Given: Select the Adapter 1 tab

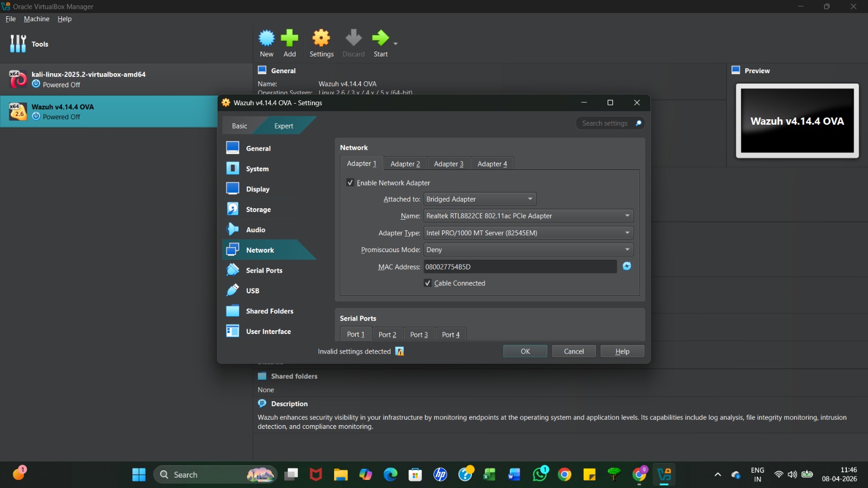Looking at the screenshot, I should point(361,164).
